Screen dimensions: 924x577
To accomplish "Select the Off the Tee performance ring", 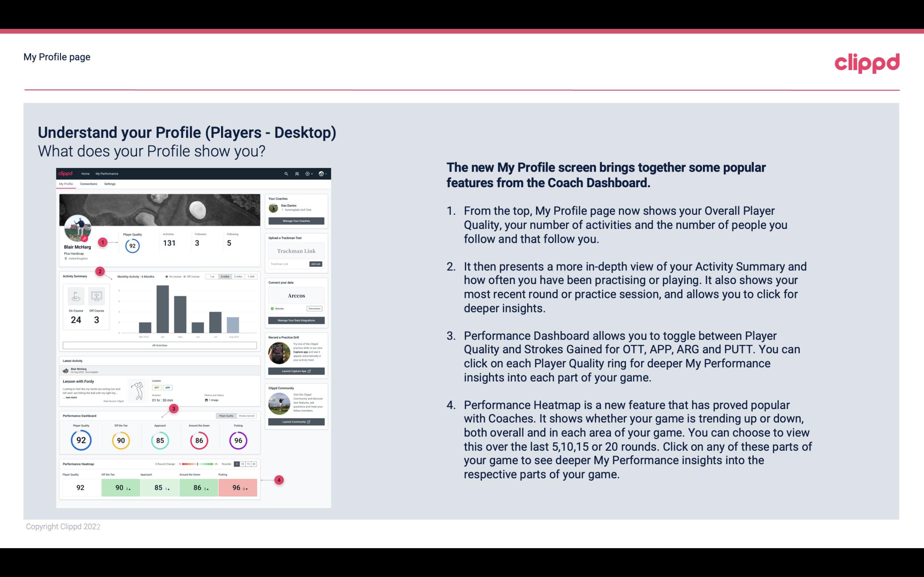I will click(x=120, y=439).
